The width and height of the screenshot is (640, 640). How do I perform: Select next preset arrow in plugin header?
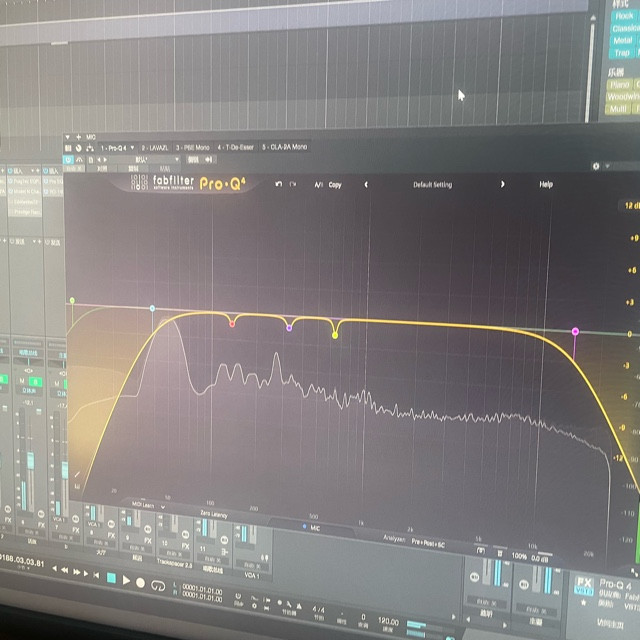coord(105,160)
